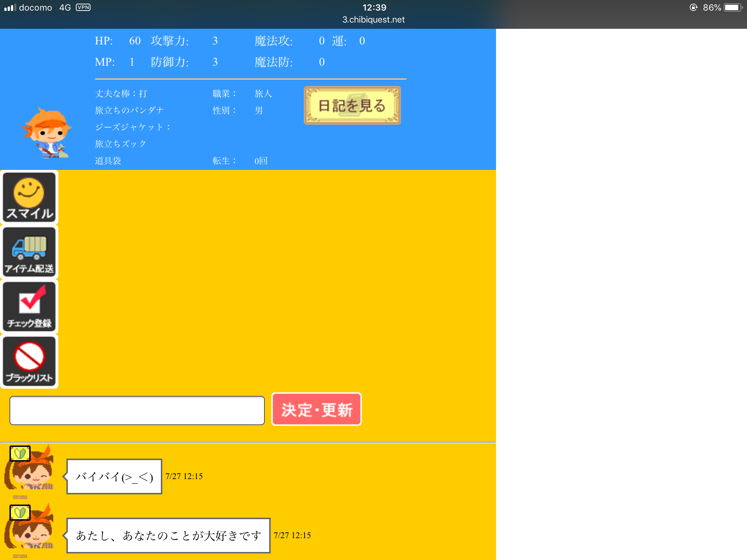Viewport: 747px width, 560px height.
Task: Open the Item Delivery (アイテム配送) truck icon
Action: tap(29, 252)
